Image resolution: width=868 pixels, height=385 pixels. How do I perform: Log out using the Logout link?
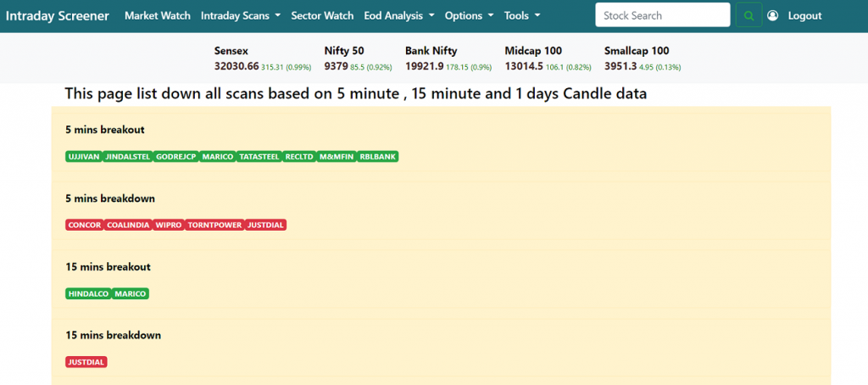[805, 15]
